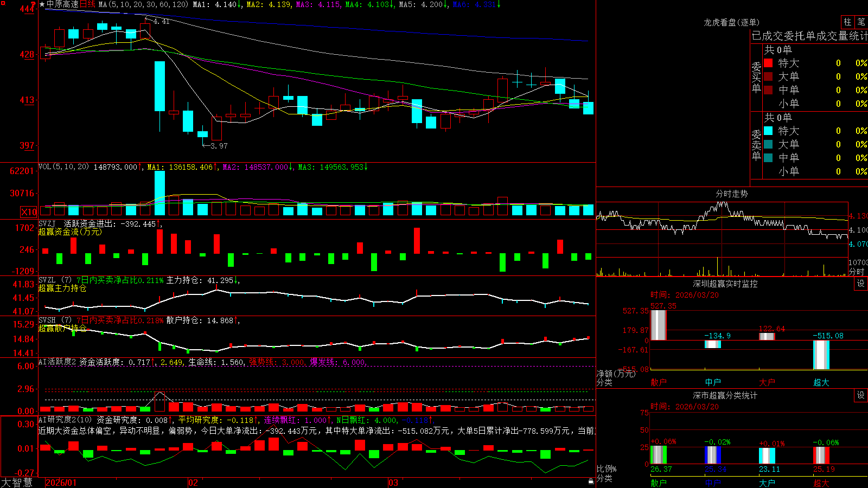Click the 62201 volume axis label
This screenshot has height=488, width=868.
coord(22,171)
